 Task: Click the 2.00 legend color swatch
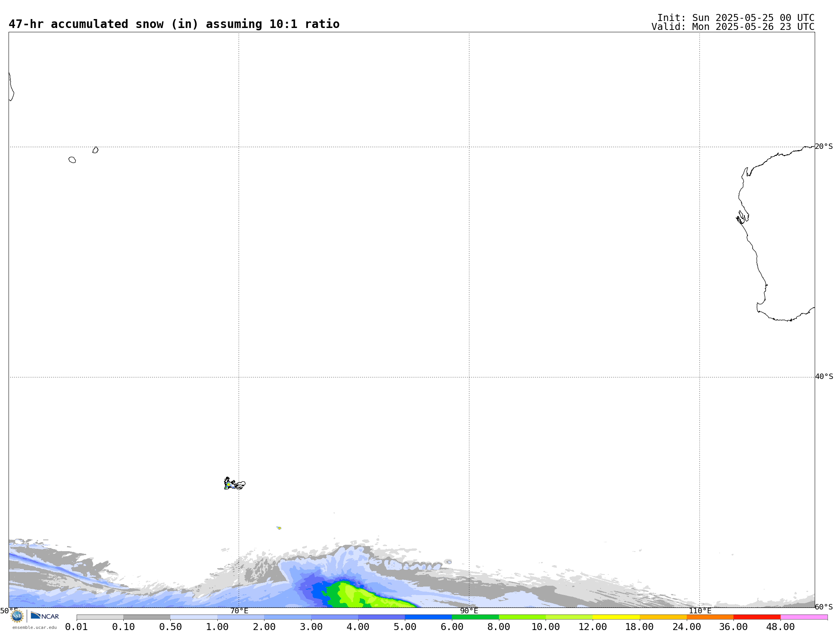(x=288, y=617)
